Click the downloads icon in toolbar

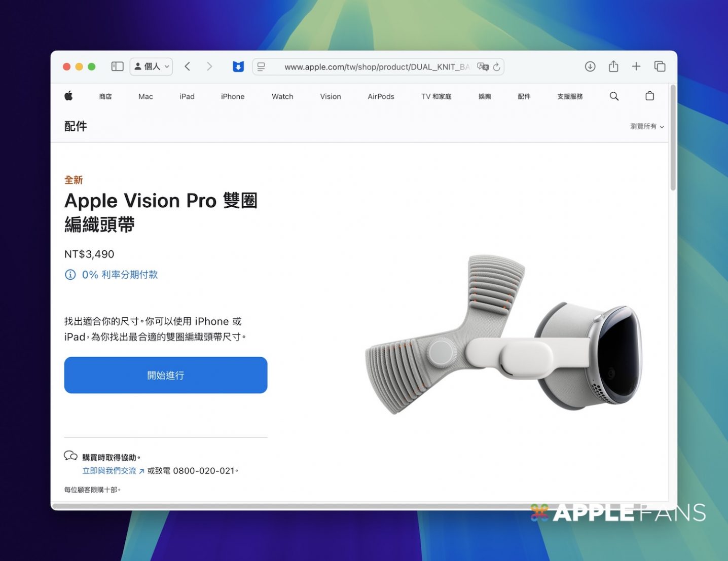(x=590, y=66)
